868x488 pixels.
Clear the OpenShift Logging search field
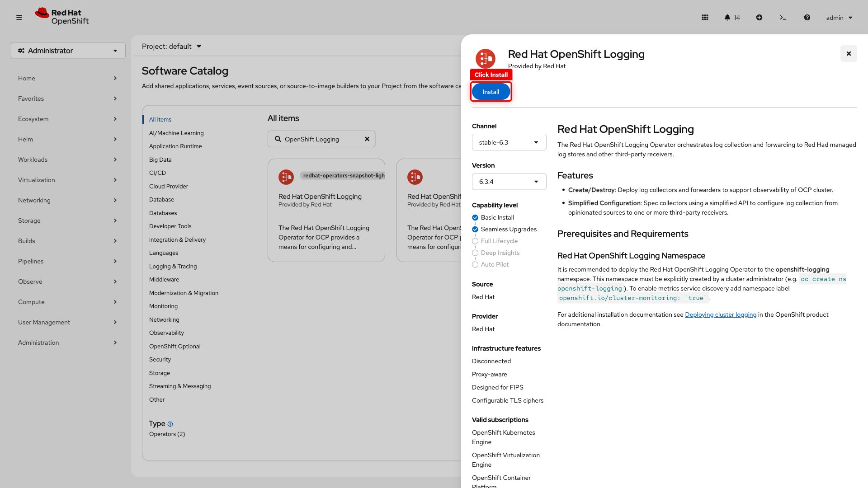click(367, 139)
